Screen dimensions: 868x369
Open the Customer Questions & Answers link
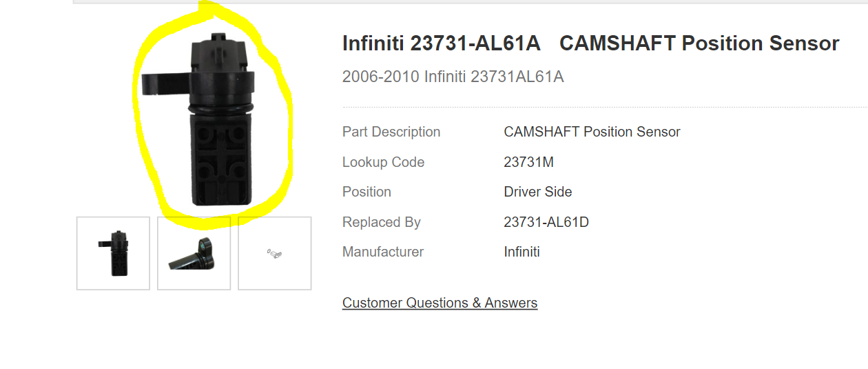tap(440, 303)
